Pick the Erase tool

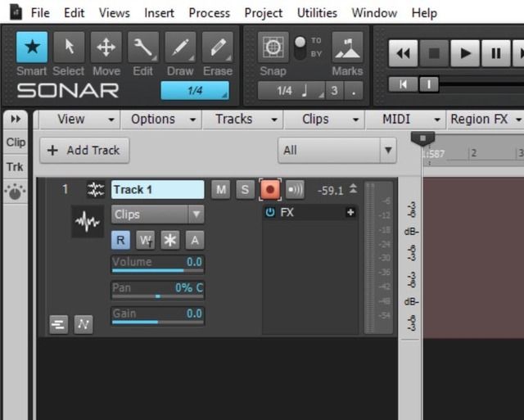217,48
